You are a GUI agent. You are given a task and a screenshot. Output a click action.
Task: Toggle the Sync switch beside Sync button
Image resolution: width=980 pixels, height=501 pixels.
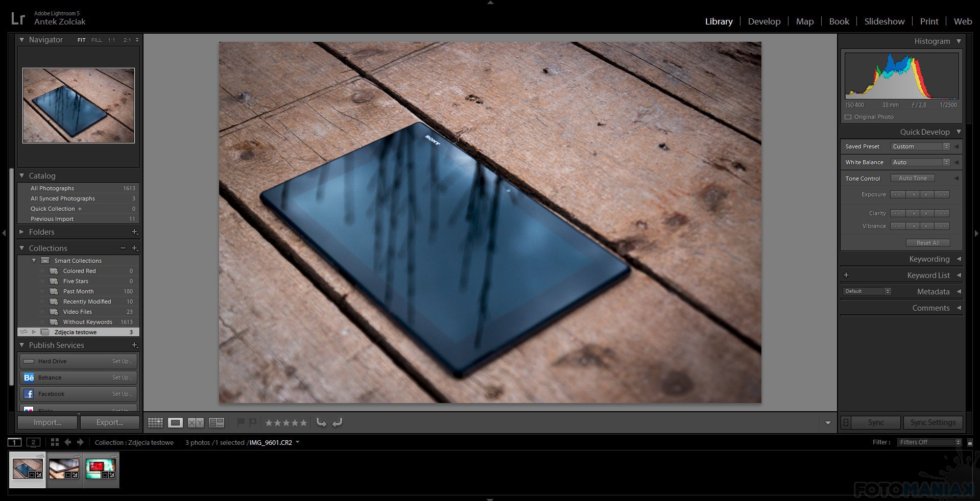coord(846,422)
